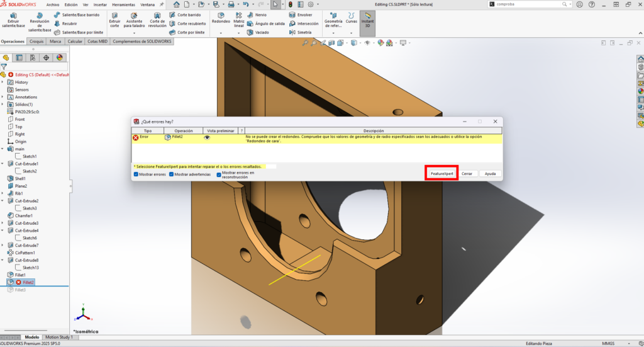
Task: Choose Envolver tool
Action: (301, 15)
